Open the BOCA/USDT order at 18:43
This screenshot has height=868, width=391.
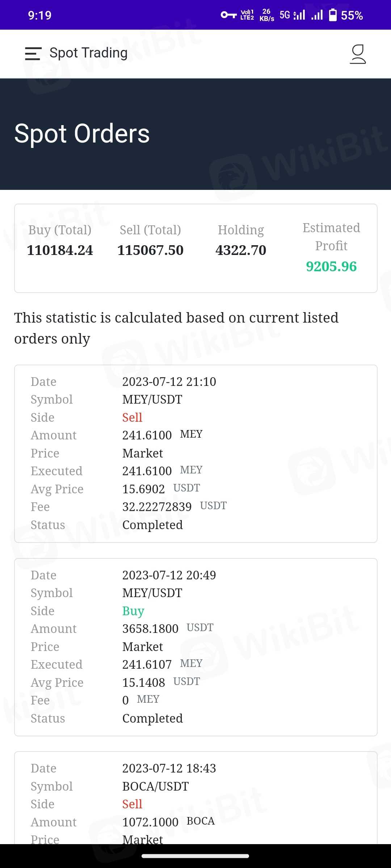click(195, 796)
